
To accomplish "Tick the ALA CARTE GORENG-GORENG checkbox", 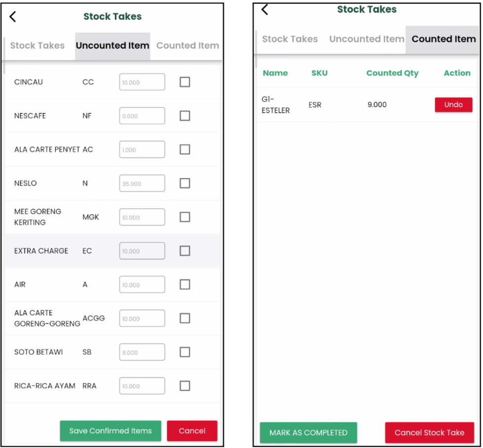I will click(x=185, y=318).
